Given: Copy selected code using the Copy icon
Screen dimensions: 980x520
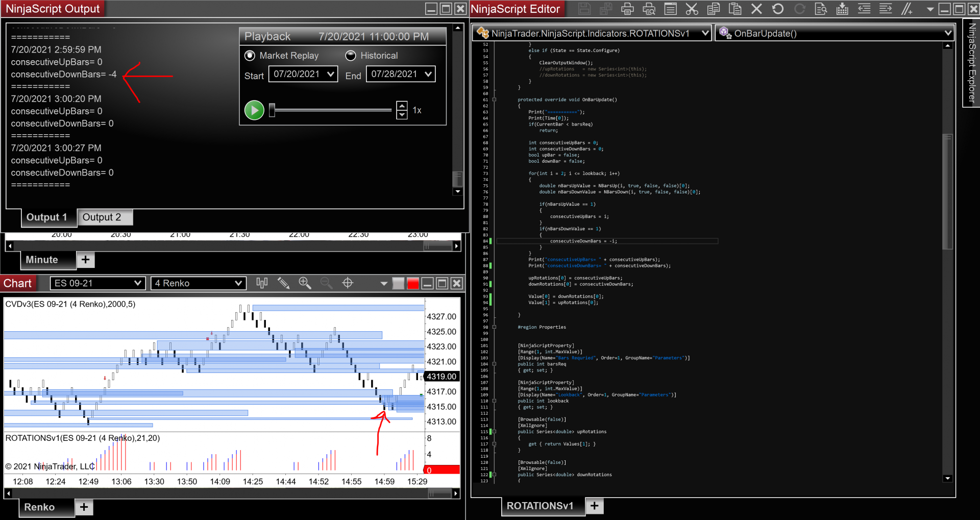Looking at the screenshot, I should pyautogui.click(x=714, y=9).
